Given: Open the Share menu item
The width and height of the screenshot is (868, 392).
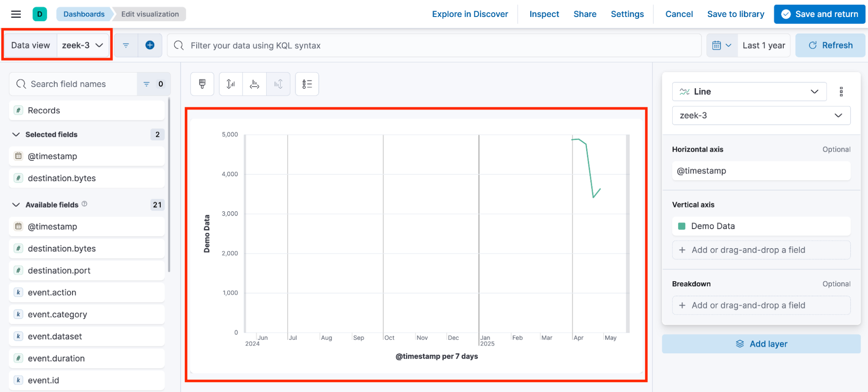Looking at the screenshot, I should (585, 14).
